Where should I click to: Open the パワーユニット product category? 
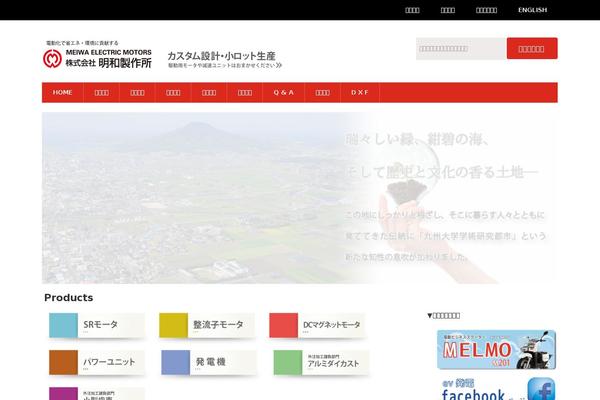[97, 362]
